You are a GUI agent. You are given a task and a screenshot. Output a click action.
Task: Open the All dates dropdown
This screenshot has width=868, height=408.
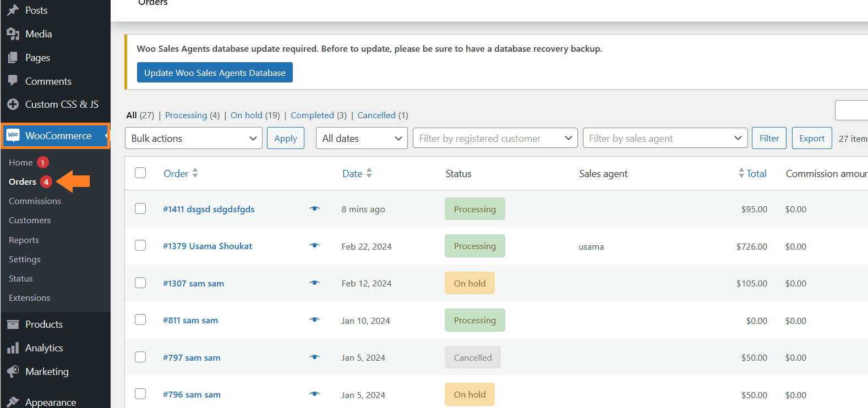click(362, 138)
